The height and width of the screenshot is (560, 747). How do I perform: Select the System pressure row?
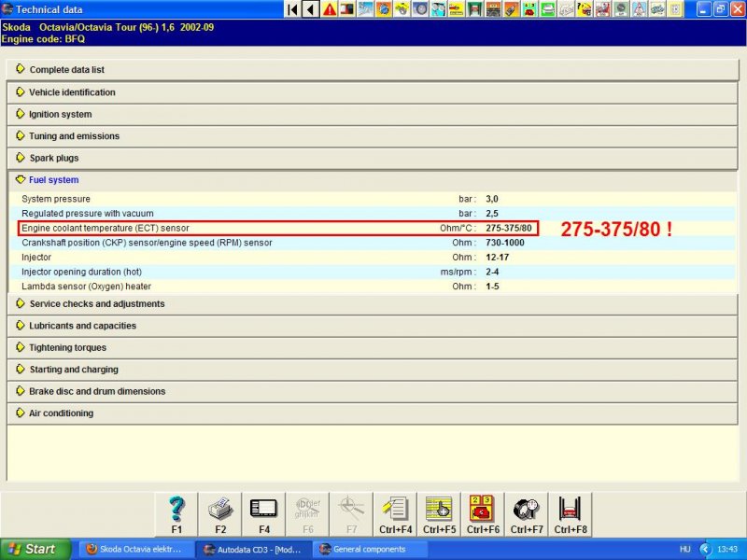(373, 199)
